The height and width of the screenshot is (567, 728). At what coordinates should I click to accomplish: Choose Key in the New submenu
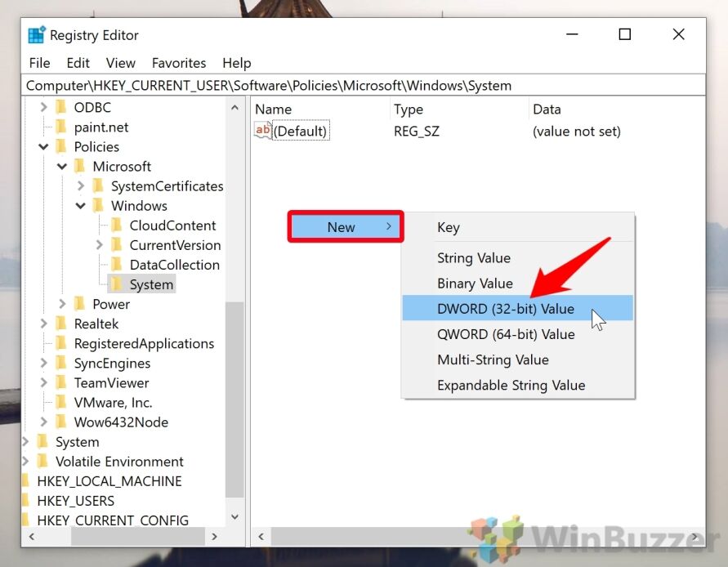coord(518,227)
